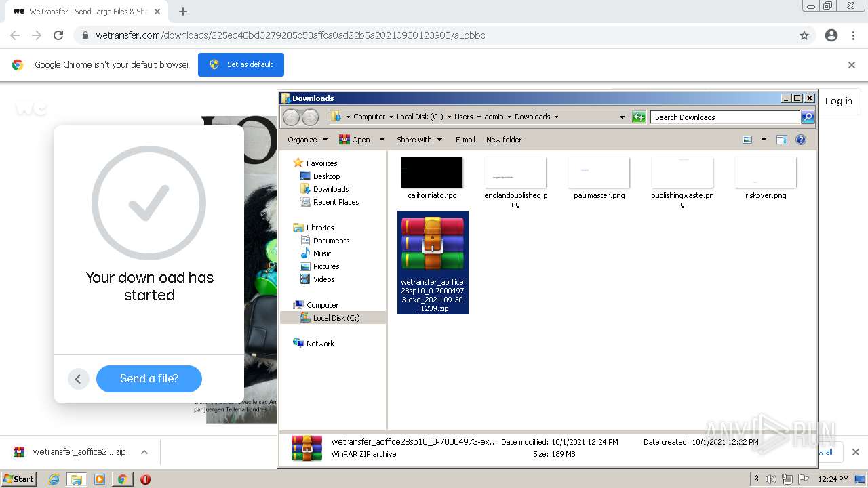Select riskover.png file

click(x=766, y=179)
